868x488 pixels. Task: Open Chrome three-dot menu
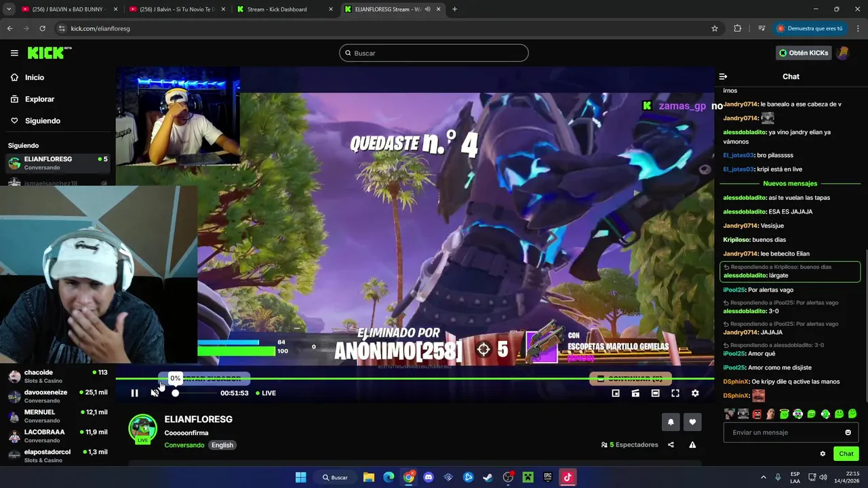[859, 28]
